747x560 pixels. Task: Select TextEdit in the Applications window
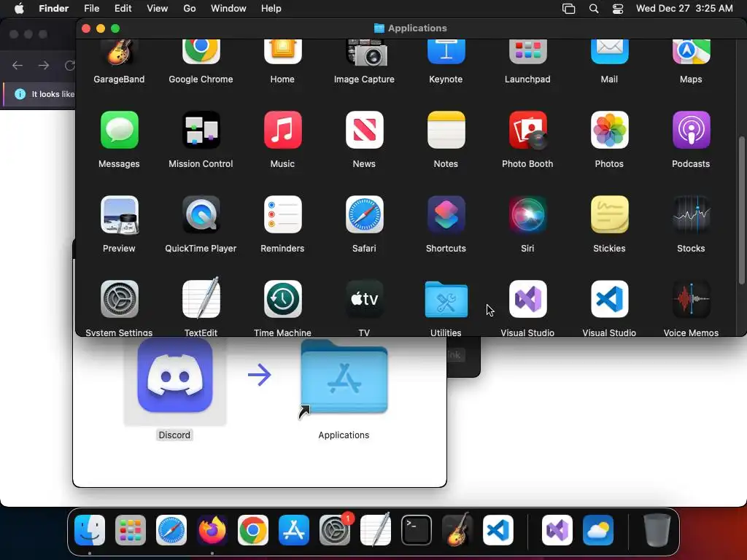click(201, 298)
